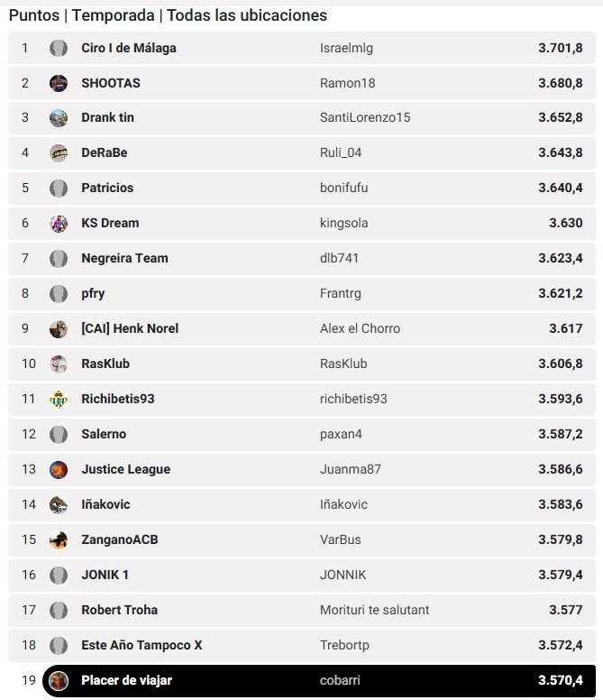Click the Salerno placeholder avatar
Image resolution: width=603 pixels, height=700 pixels.
(59, 435)
